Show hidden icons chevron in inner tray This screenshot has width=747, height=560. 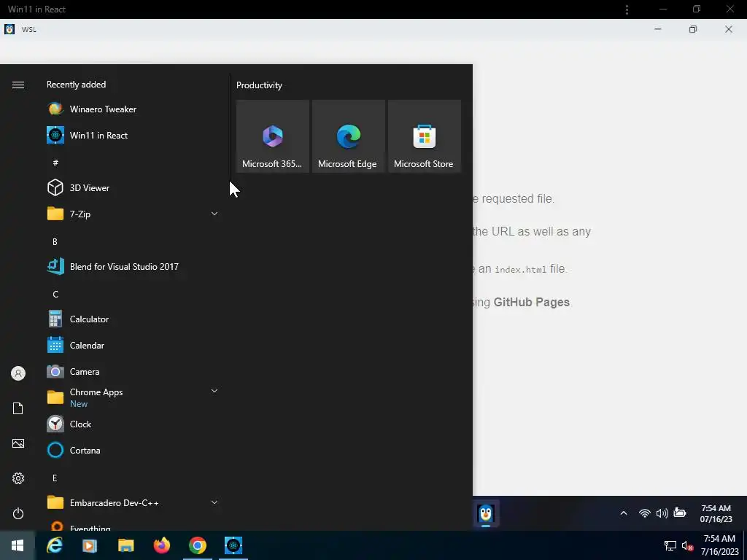point(624,513)
